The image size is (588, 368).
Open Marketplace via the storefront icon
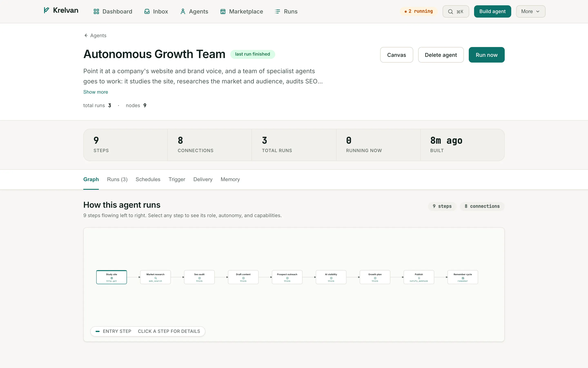[x=223, y=11]
